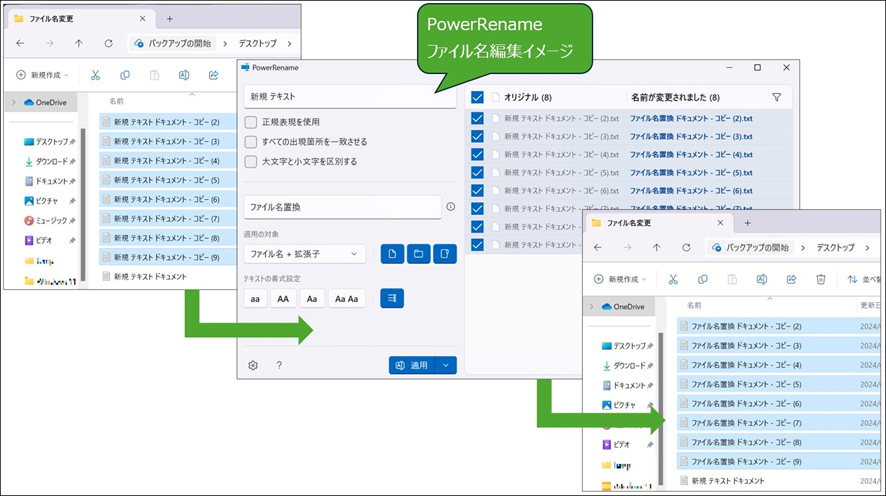Select include folders icon in PowerRename
The height and width of the screenshot is (496, 886).
419,254
